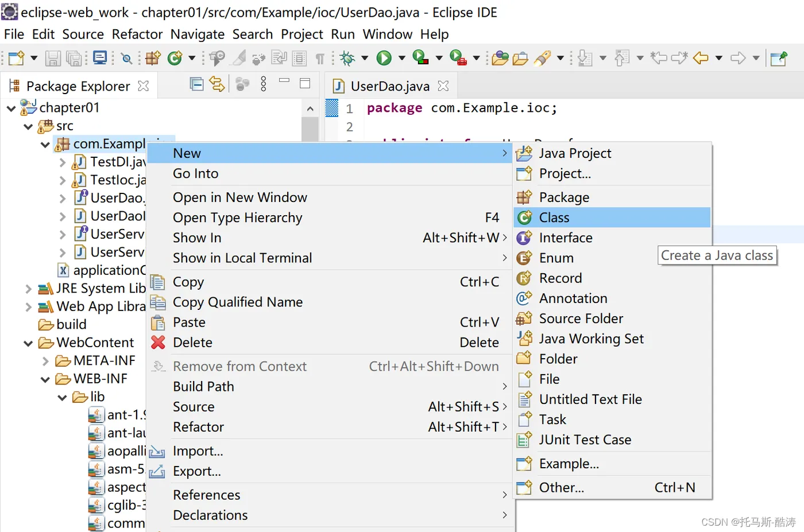Minimize the Package Explorer view
This screenshot has width=804, height=532.
pos(284,81)
